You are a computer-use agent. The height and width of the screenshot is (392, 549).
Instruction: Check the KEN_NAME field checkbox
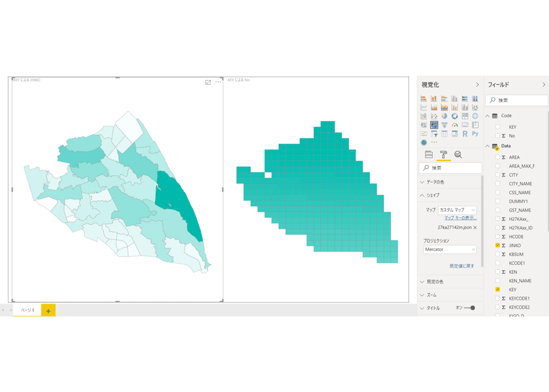click(497, 281)
